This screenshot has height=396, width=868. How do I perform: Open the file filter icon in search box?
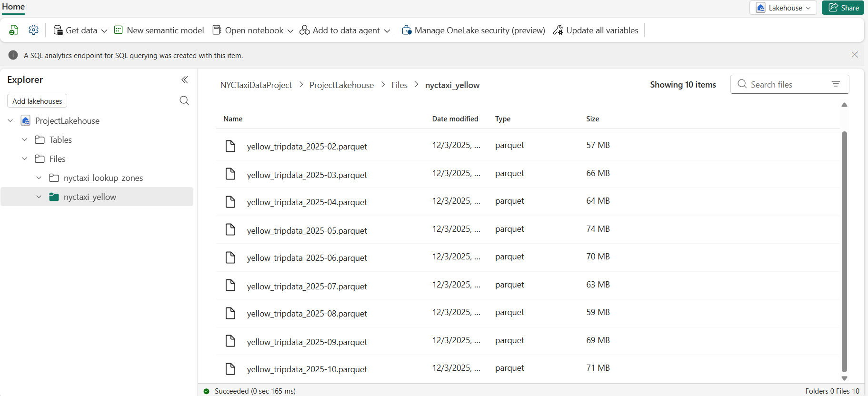coord(836,84)
